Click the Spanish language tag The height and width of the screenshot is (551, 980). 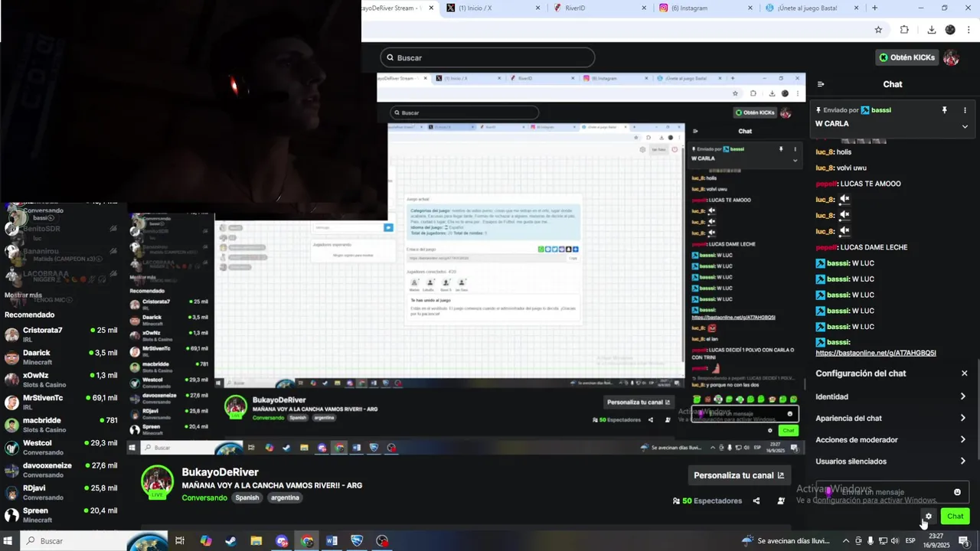(x=247, y=497)
